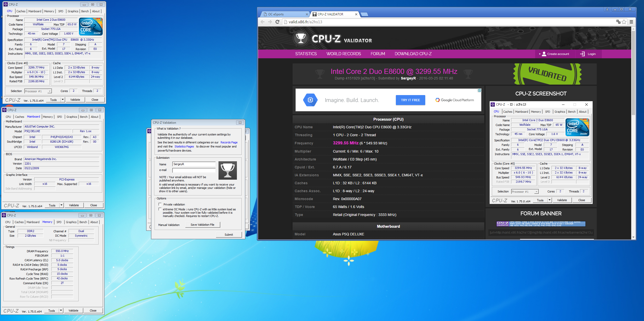Image resolution: width=644 pixels, height=321 pixels.
Task: Click the translate page icon in the address bar
Action: pyautogui.click(x=618, y=22)
